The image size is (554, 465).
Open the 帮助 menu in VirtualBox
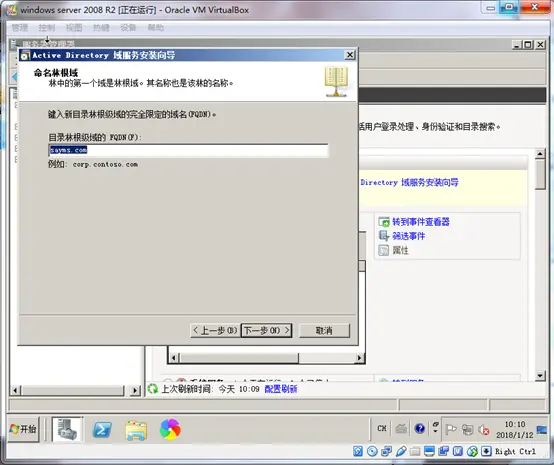155,28
